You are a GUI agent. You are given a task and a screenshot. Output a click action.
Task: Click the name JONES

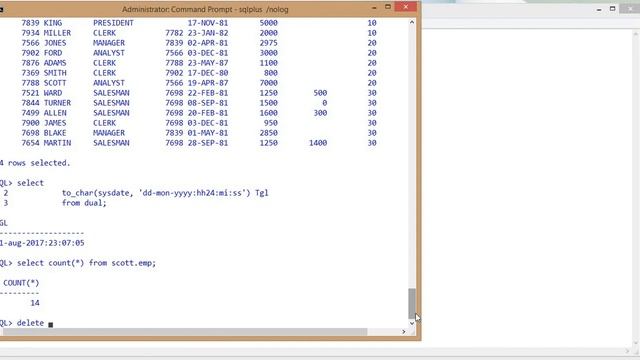(x=55, y=43)
